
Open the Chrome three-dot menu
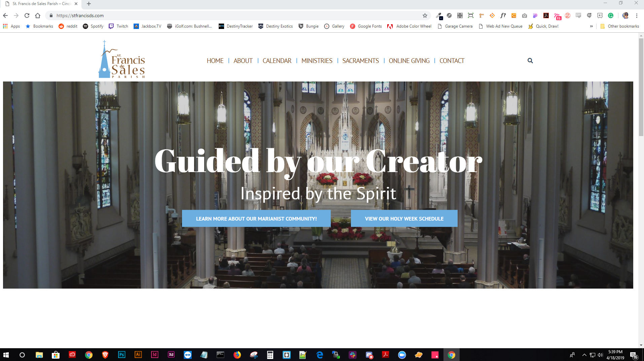point(637,15)
